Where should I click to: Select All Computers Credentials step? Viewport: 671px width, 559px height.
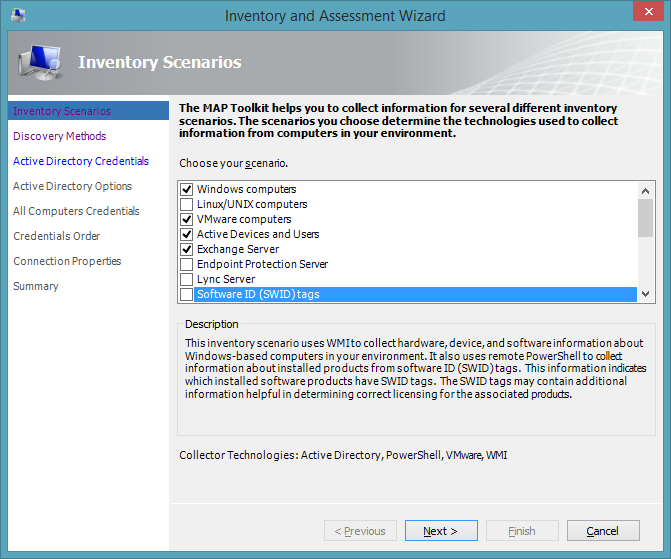(76, 211)
